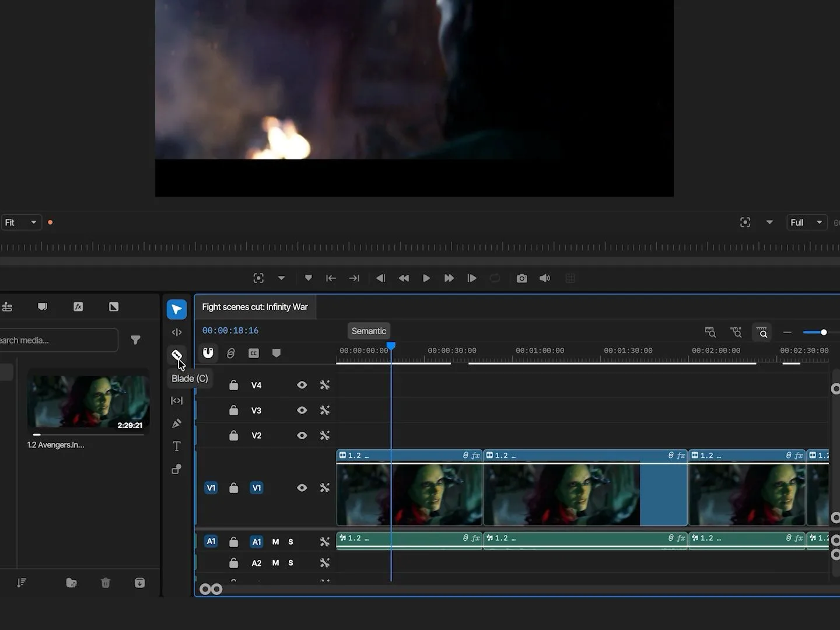Toggle closed captions CC icon
The image size is (840, 630).
[254, 353]
